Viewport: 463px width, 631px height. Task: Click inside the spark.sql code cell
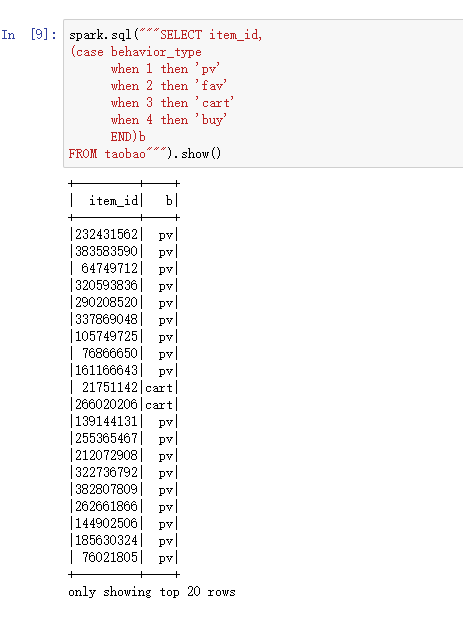point(263,93)
